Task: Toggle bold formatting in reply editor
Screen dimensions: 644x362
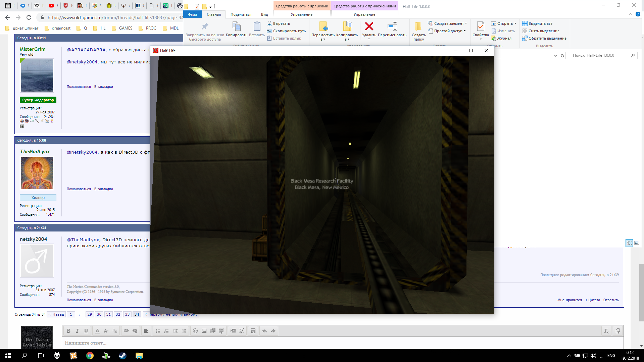Action: (x=68, y=331)
